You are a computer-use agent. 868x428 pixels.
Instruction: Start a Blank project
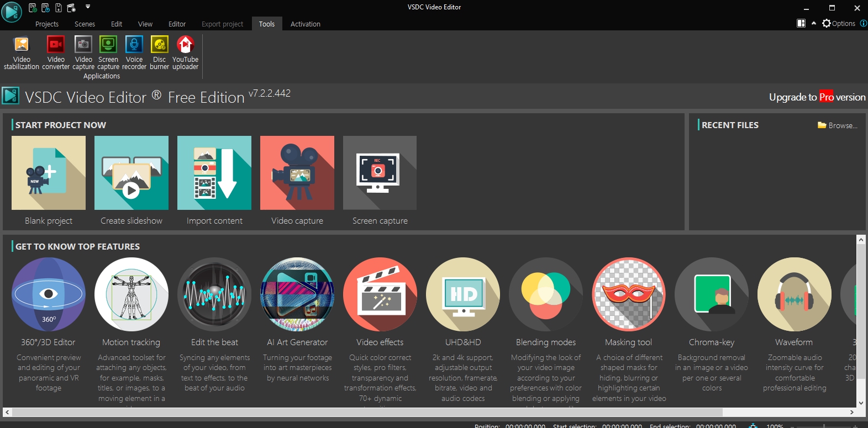coord(49,173)
